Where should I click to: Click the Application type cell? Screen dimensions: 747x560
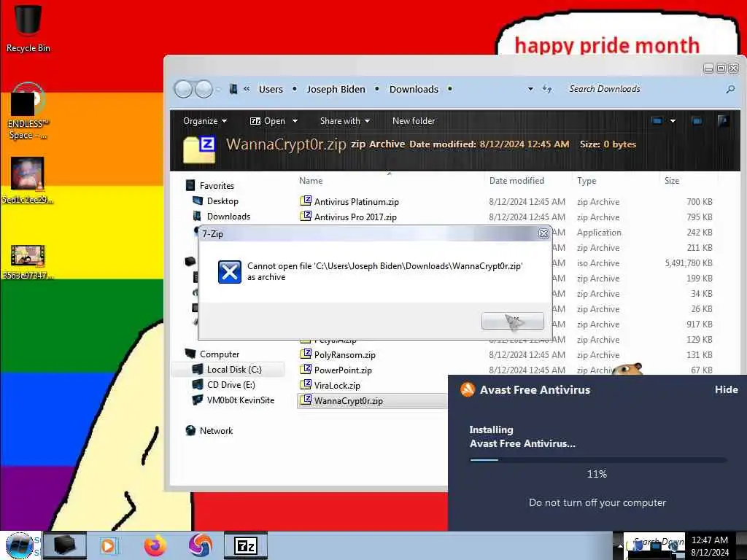tap(599, 233)
